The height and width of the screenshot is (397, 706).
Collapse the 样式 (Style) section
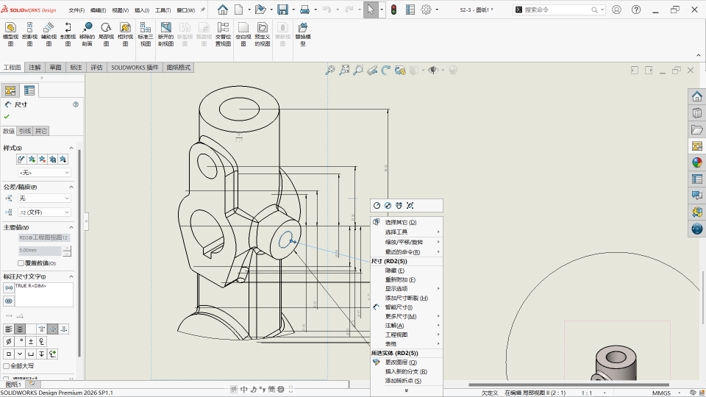pyautogui.click(x=71, y=148)
